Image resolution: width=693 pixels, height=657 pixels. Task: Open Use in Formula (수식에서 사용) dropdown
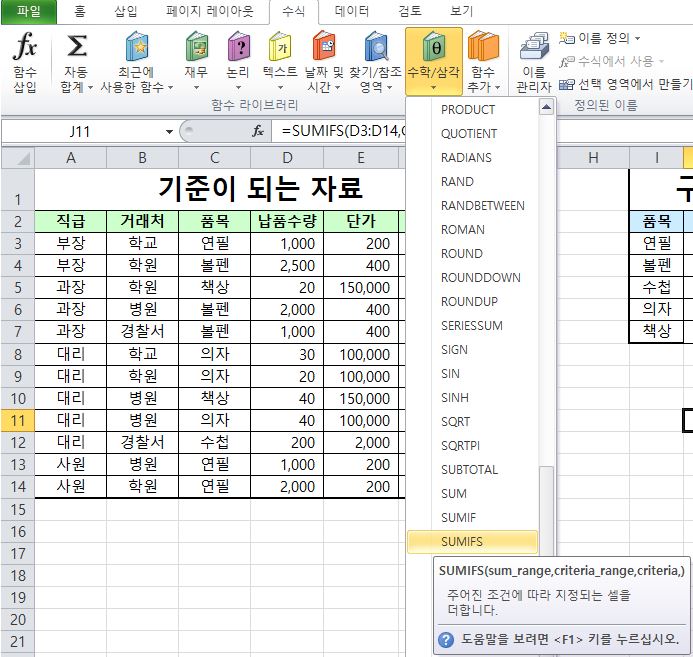[x=610, y=61]
